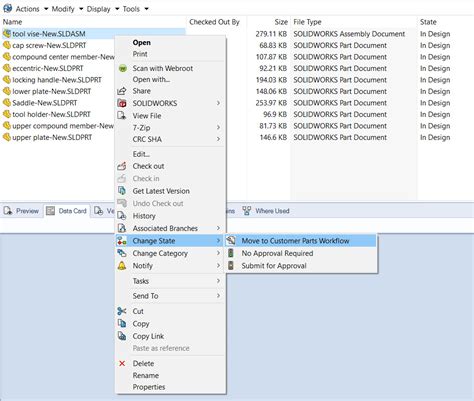Click the Change State workflow icon
This screenshot has height=401, width=474.
click(x=122, y=241)
